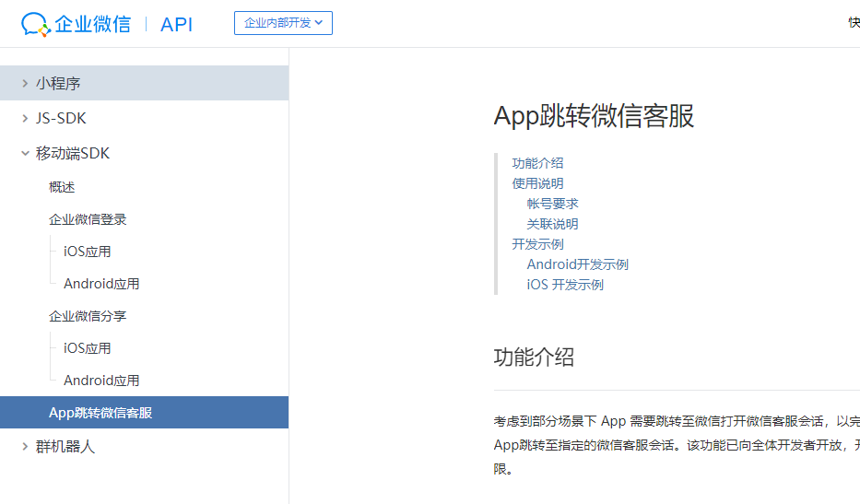Viewport: 860px width, 504px height.
Task: Open the 概述 page
Action: click(x=62, y=188)
